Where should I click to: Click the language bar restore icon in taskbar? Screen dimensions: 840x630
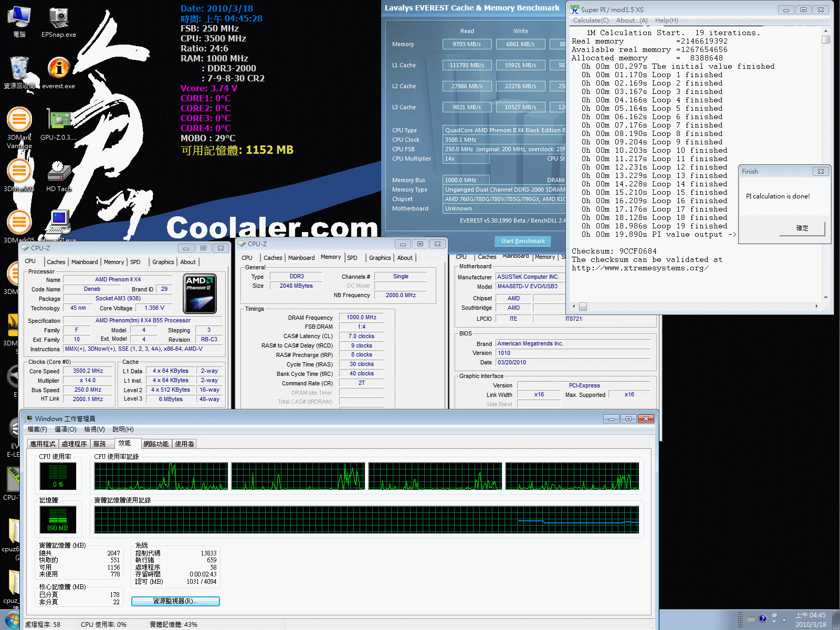[x=774, y=615]
